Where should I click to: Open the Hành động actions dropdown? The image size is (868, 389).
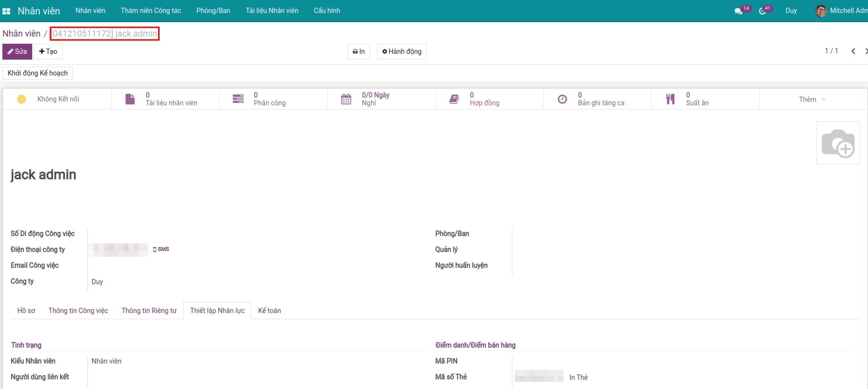tap(402, 51)
